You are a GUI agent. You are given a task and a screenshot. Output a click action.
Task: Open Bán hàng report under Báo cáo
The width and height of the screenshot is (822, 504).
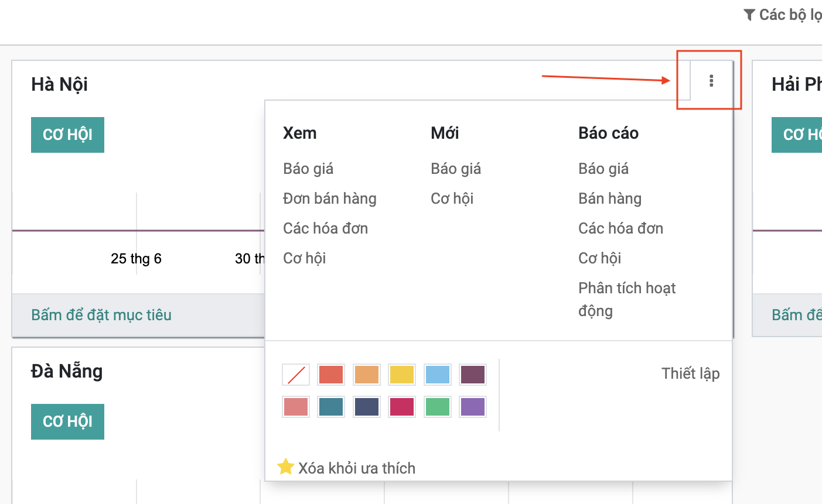tap(609, 198)
